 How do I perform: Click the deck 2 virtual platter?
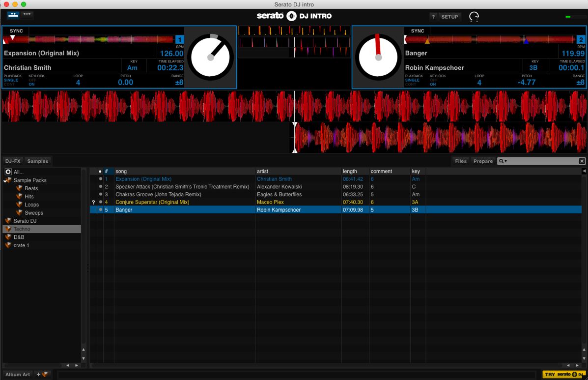coord(378,58)
